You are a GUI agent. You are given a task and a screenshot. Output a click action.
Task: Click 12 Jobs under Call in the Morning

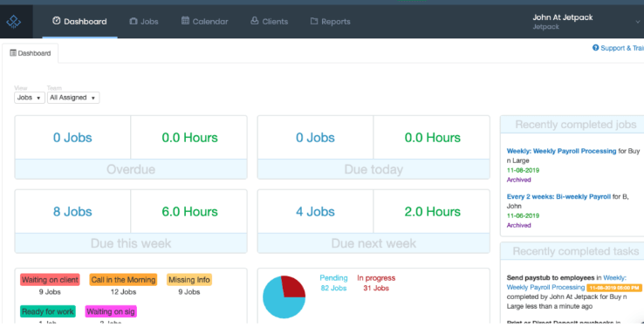click(123, 292)
